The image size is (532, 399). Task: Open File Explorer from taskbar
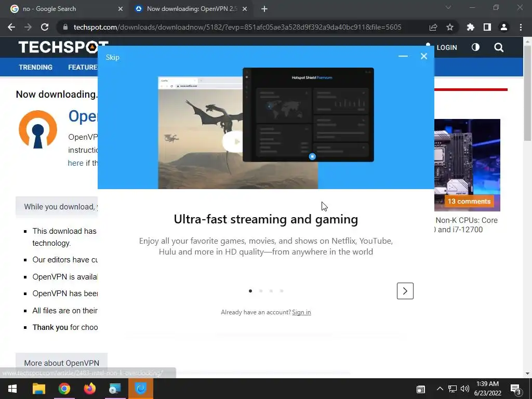click(x=38, y=389)
